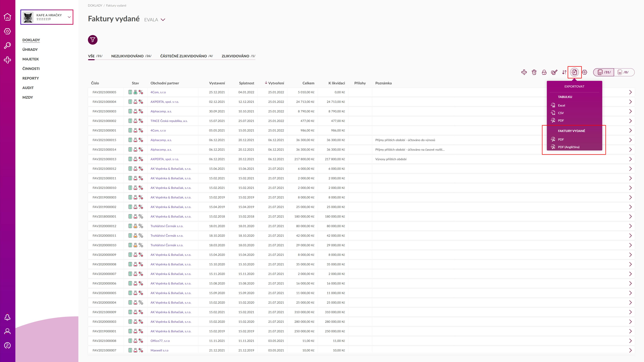Open partner link Maxwell s.r.o
The image size is (644, 362).
(160, 350)
